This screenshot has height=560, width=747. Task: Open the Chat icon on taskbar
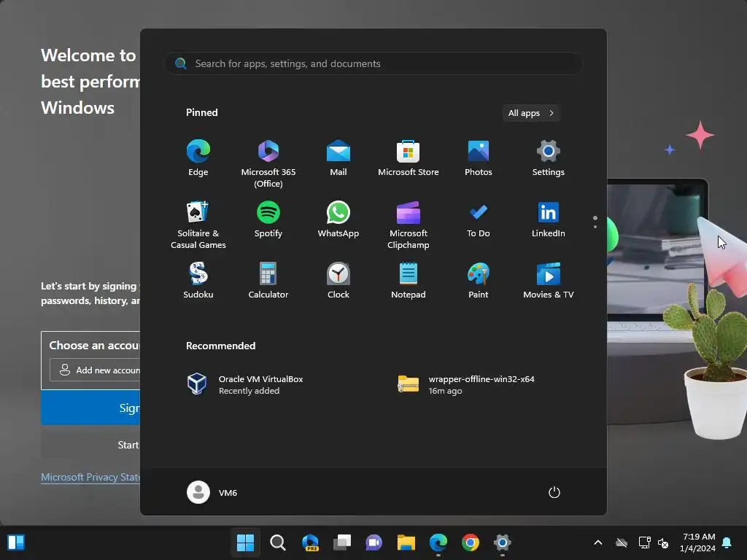(374, 542)
